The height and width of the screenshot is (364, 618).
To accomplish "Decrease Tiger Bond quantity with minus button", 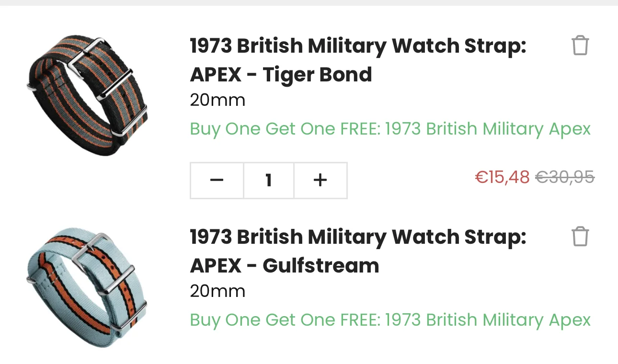I will click(x=217, y=181).
